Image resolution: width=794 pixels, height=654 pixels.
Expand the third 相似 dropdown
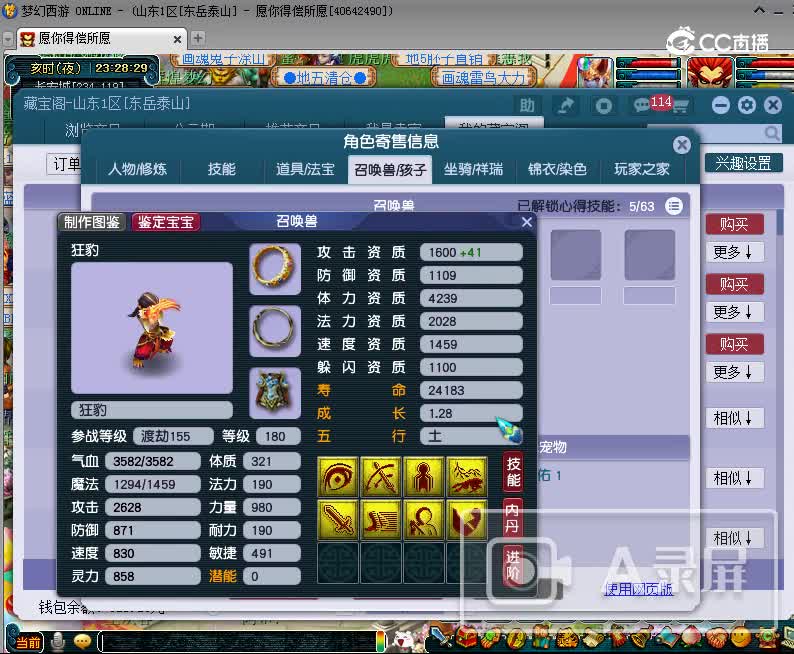pyautogui.click(x=734, y=538)
